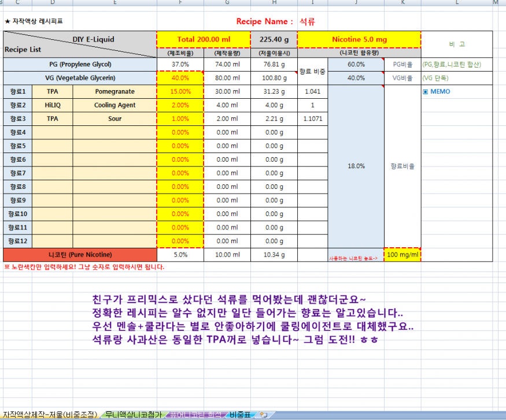Click the HiLIQ brand cell
The image size is (506, 420).
click(x=52, y=105)
